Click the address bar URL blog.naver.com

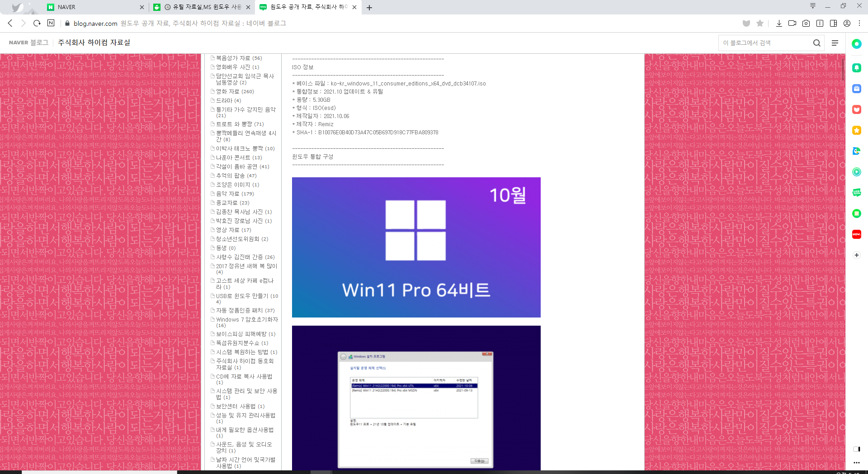point(95,23)
